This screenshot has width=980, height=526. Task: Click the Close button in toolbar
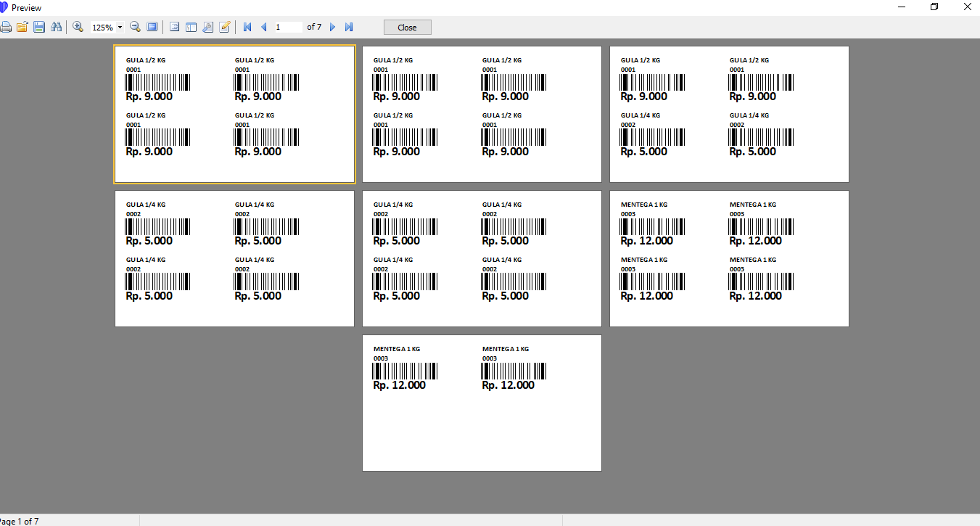407,27
